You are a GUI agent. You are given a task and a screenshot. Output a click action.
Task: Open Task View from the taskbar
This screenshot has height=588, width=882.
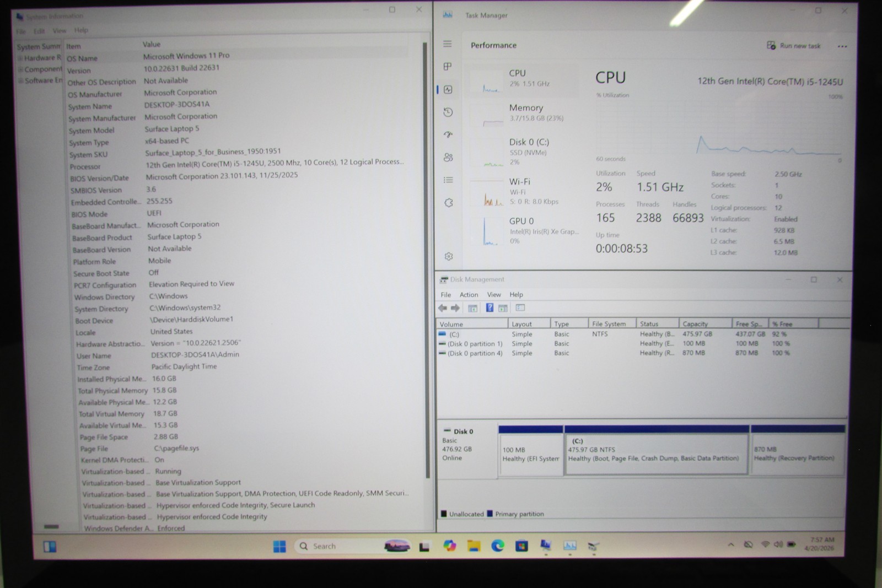pos(424,547)
